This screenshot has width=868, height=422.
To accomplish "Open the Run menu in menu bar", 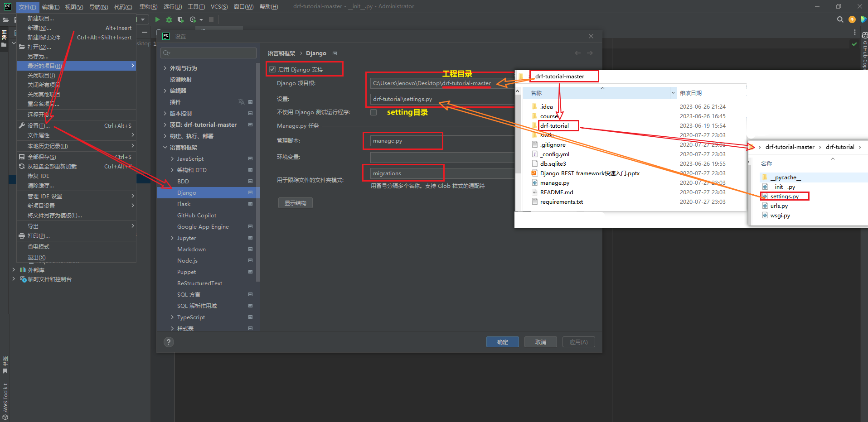I will pyautogui.click(x=173, y=7).
